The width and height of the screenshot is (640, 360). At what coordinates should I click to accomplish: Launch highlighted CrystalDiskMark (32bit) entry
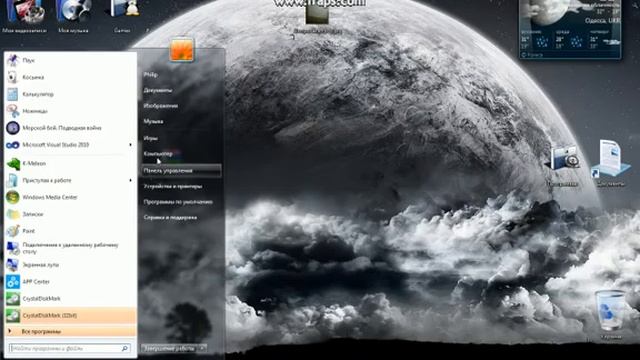(70, 315)
